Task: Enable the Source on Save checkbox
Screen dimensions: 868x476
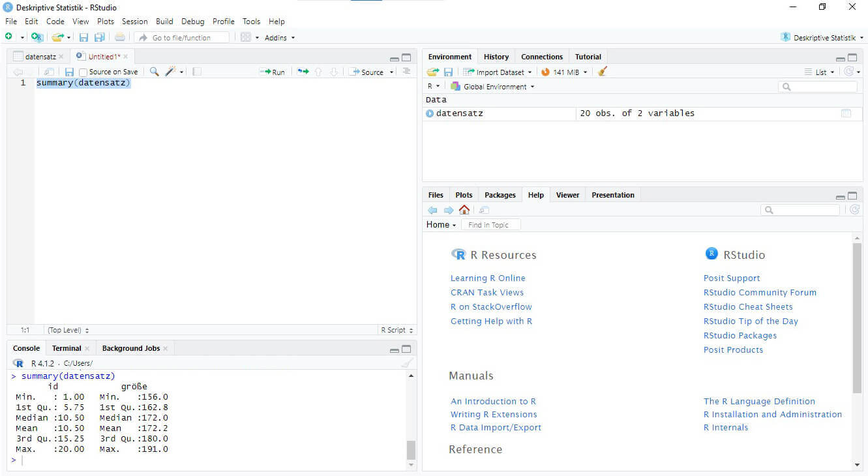Action: (83, 72)
